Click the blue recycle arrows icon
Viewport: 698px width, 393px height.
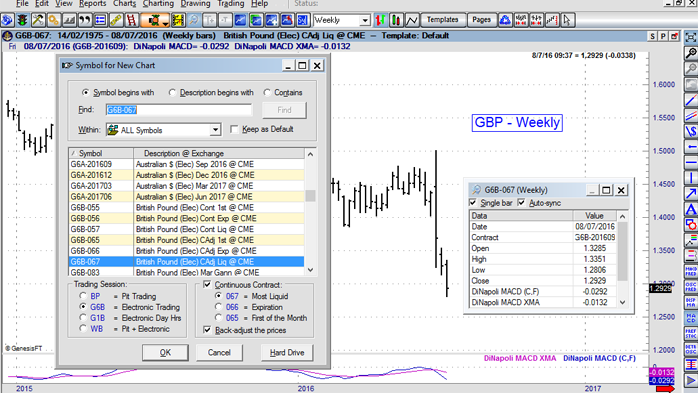(505, 20)
